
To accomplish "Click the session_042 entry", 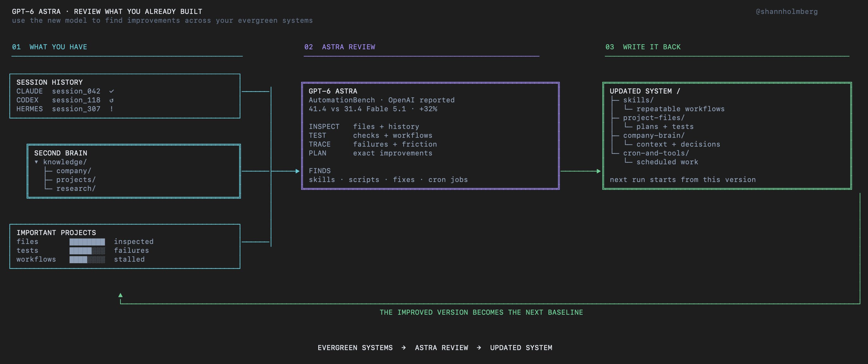I will pos(76,91).
